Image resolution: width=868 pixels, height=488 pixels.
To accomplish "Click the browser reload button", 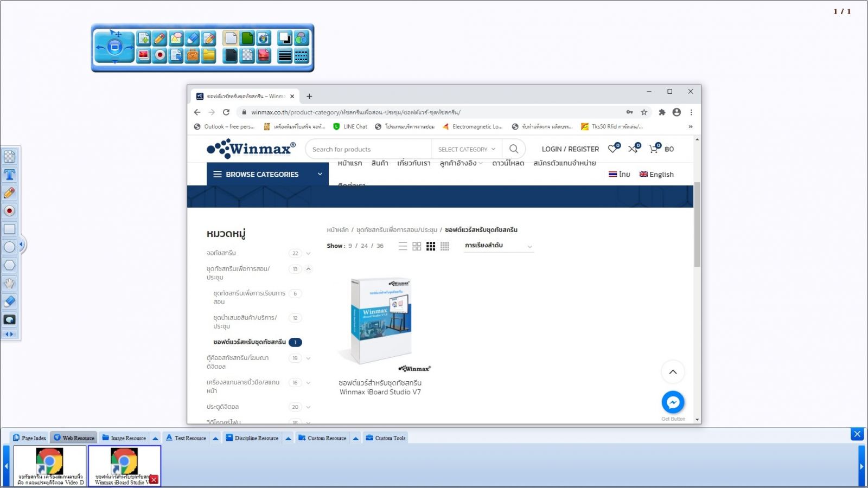I will tap(226, 112).
